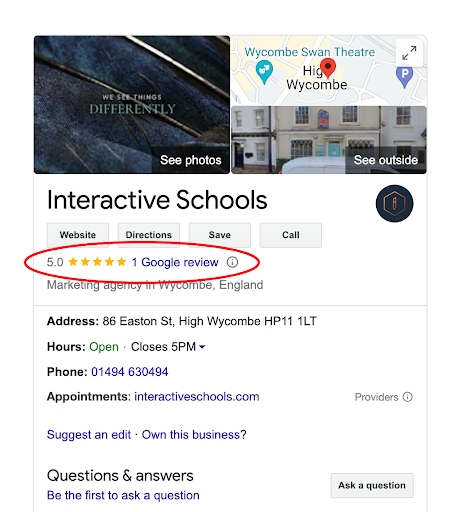
Task: Click the blue parking marker on the map
Action: point(404,77)
